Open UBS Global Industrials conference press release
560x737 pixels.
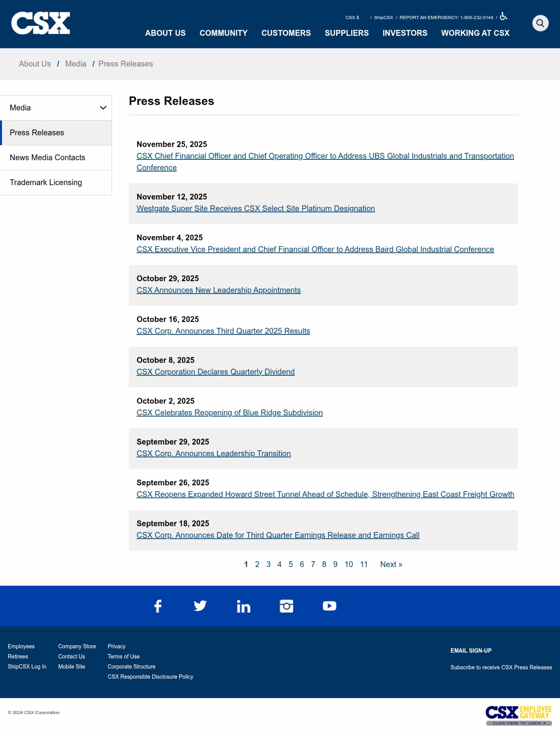(325, 162)
